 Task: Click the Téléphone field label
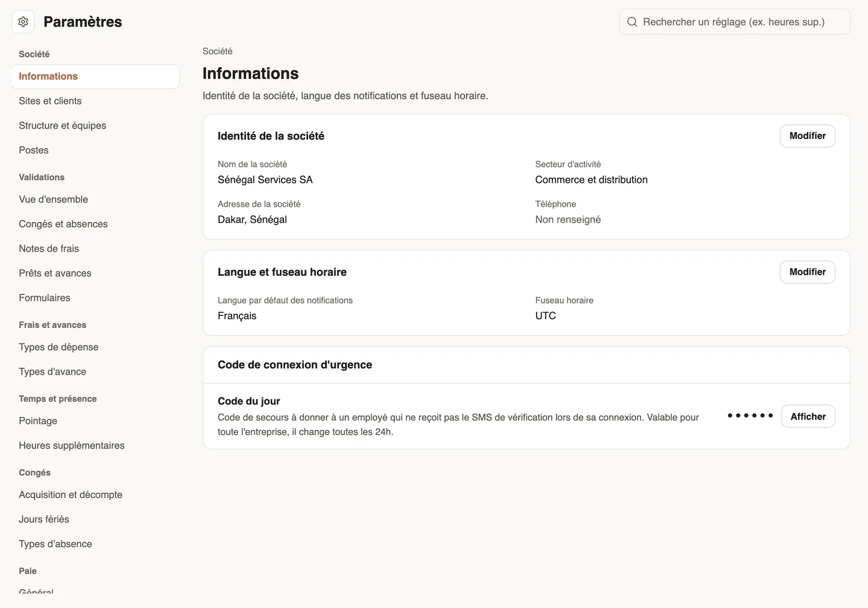(556, 204)
